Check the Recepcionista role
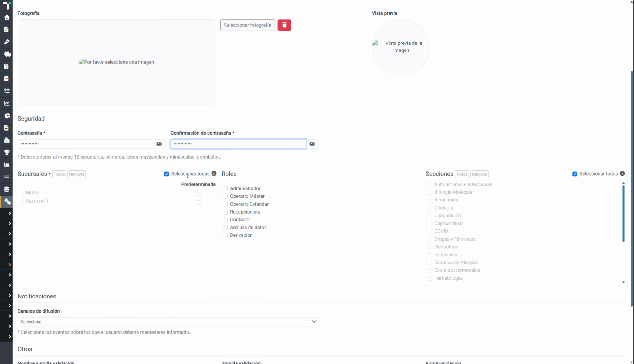The image size is (634, 364). pyautogui.click(x=225, y=212)
